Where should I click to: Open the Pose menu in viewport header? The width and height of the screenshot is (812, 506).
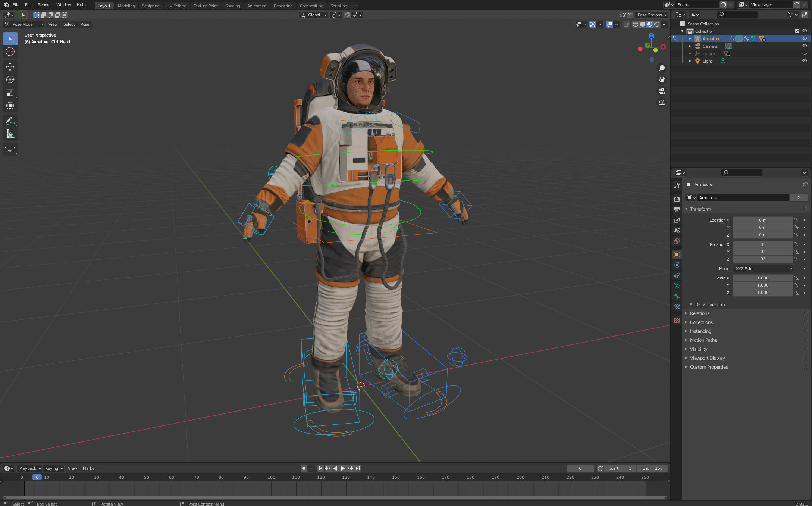[x=85, y=24]
